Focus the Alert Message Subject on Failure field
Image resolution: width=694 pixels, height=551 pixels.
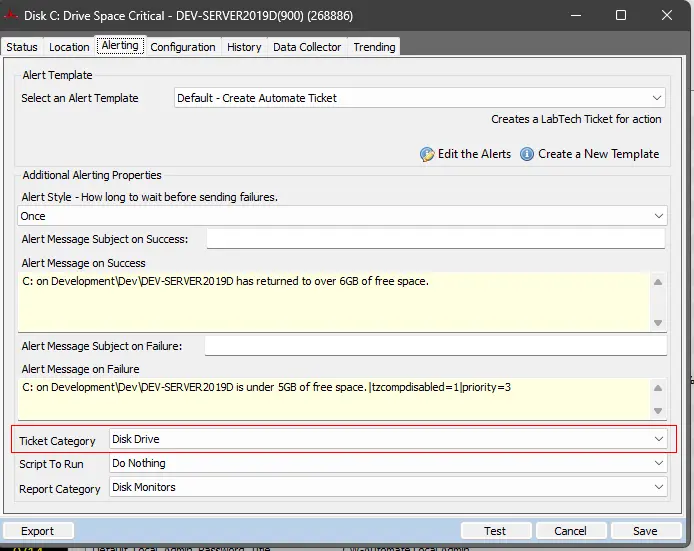coord(436,346)
